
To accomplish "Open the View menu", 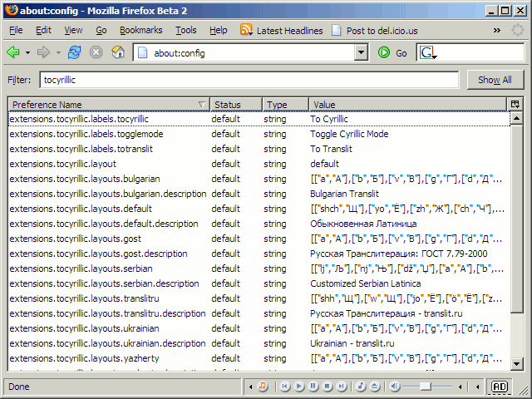I will click(73, 30).
